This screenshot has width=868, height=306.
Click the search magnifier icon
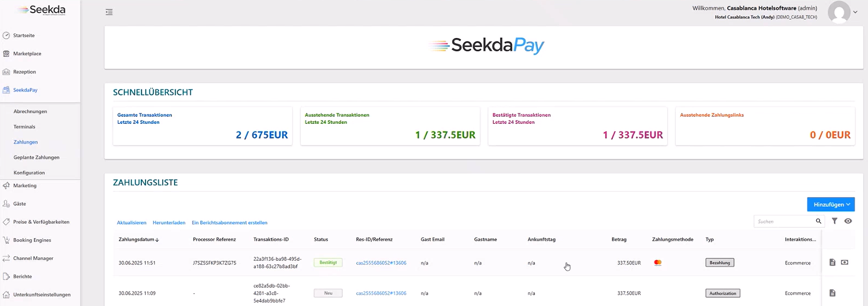818,221
